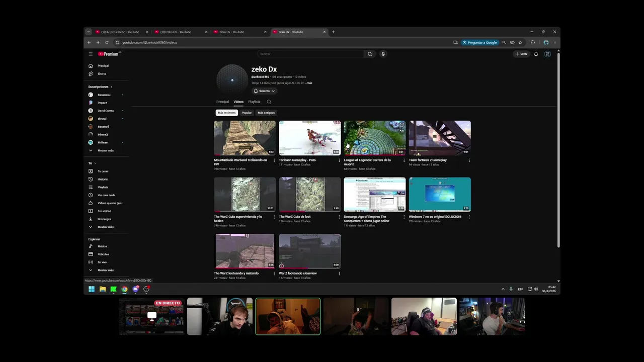Open the YouTube account avatar menu
This screenshot has height=362, width=644.
point(547,54)
